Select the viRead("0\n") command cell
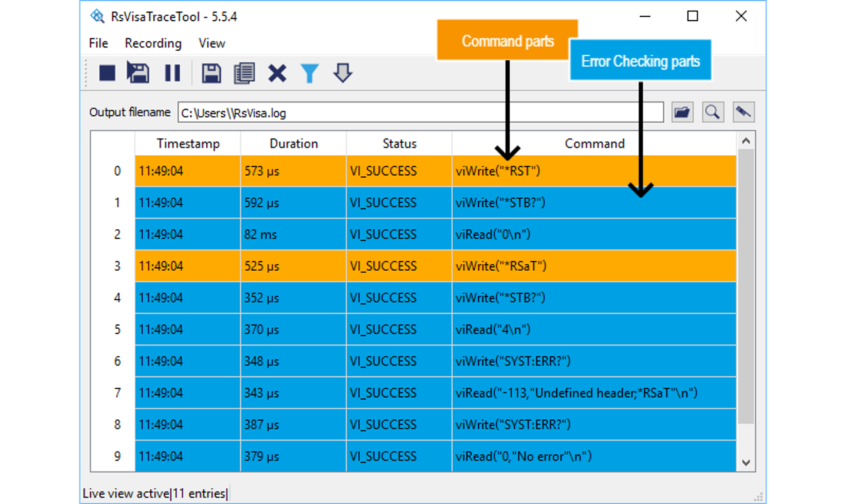This screenshot has width=846, height=504. (x=594, y=234)
